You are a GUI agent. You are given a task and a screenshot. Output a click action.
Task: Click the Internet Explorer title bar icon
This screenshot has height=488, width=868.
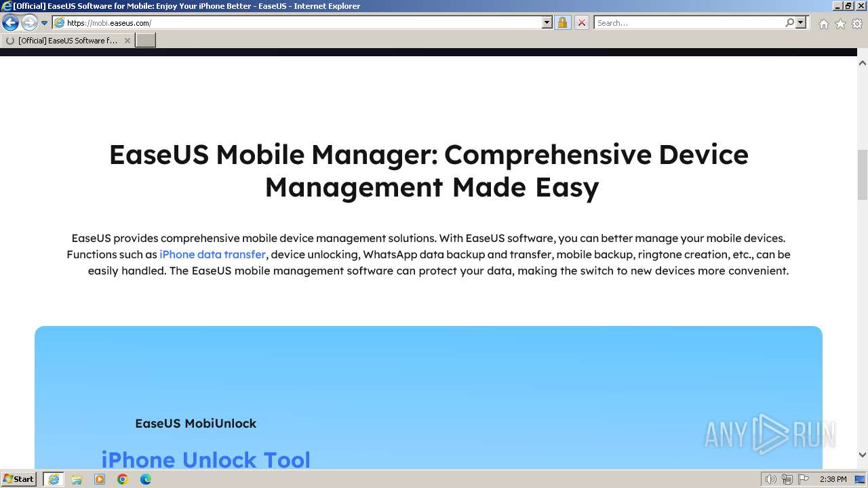pyautogui.click(x=6, y=6)
